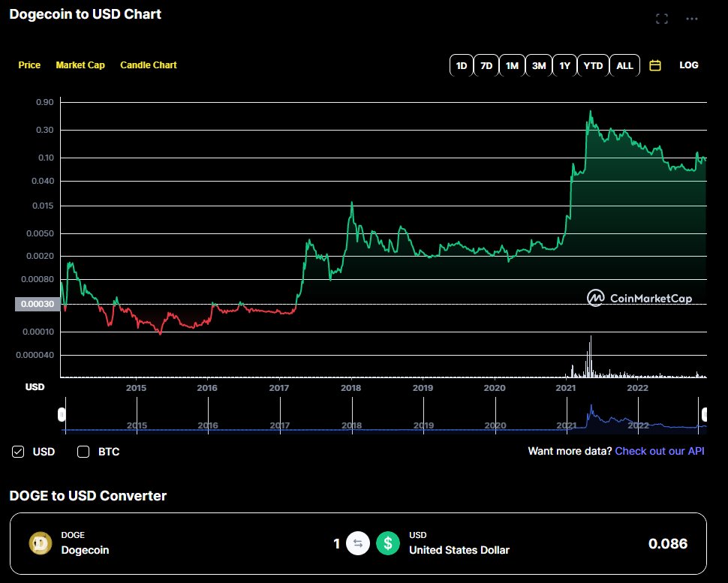Click the 2015 label on chart axis
This screenshot has height=583, width=728.
[x=136, y=388]
